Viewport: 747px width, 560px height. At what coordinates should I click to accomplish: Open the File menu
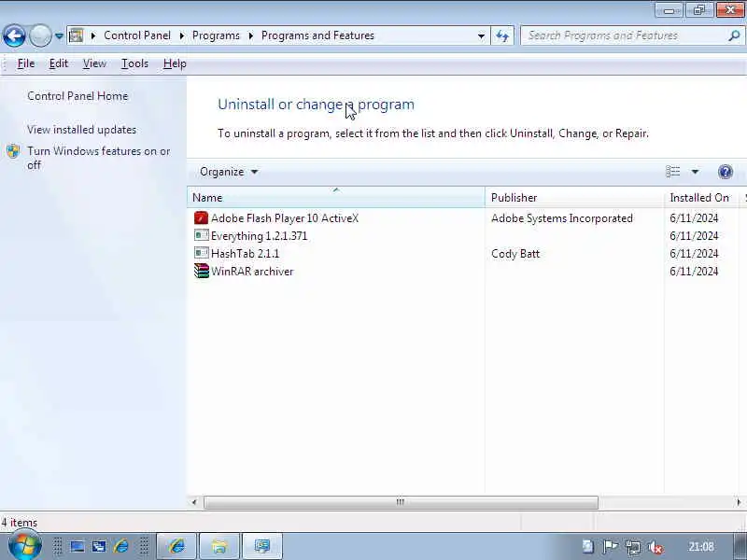coord(26,63)
